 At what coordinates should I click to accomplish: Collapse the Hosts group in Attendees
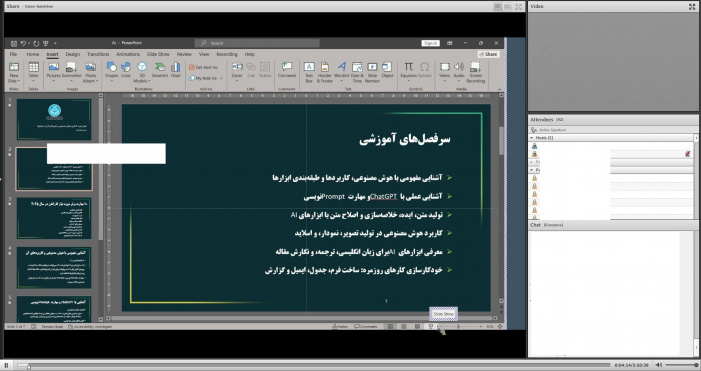pyautogui.click(x=532, y=138)
